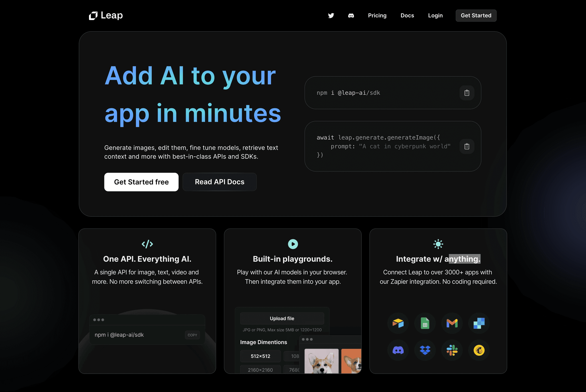
Task: Select the 2160×2160 image dimension
Action: click(260, 370)
